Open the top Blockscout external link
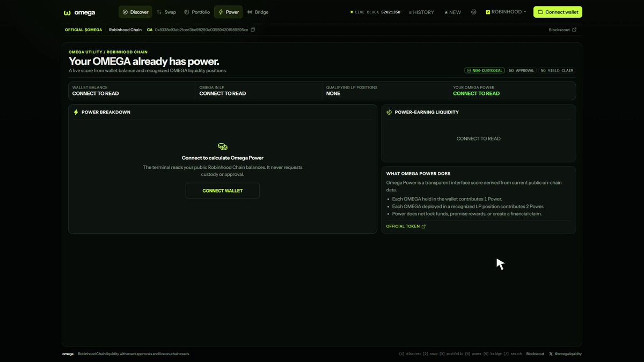This screenshot has width=644, height=362. [562, 29]
